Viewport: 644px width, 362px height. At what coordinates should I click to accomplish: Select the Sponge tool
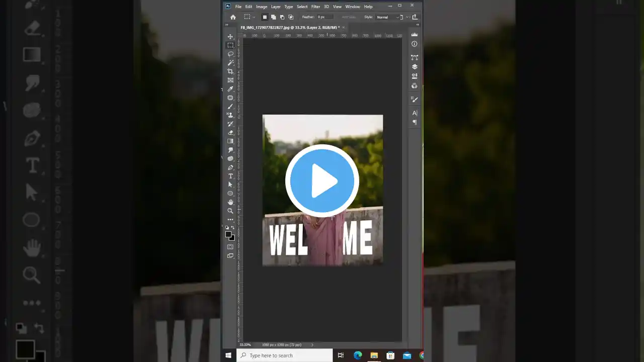pos(230,158)
